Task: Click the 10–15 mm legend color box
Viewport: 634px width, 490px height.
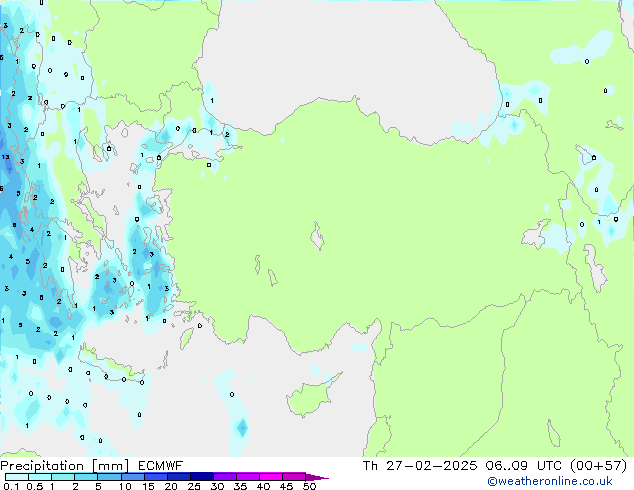Action: tap(133, 477)
